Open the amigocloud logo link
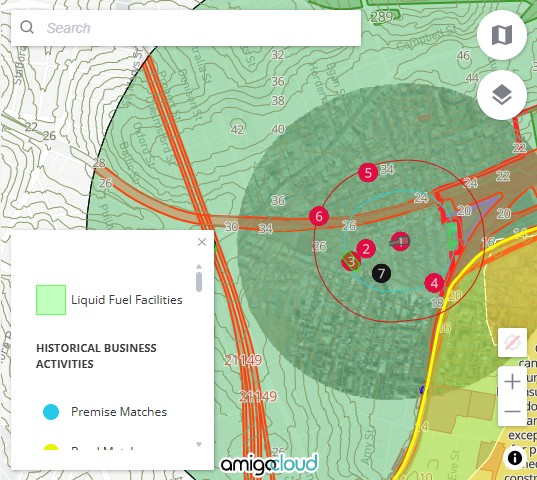Screen dimensions: 537x480 point(270,464)
